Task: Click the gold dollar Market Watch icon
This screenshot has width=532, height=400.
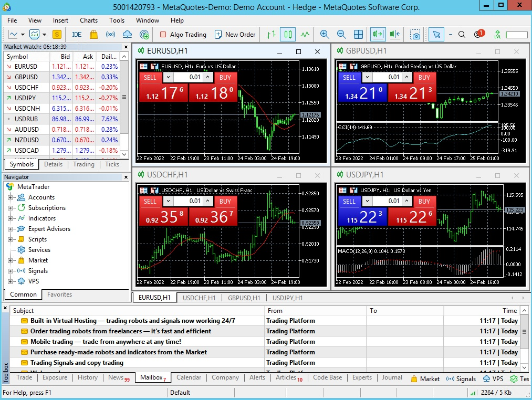Action: point(57,34)
